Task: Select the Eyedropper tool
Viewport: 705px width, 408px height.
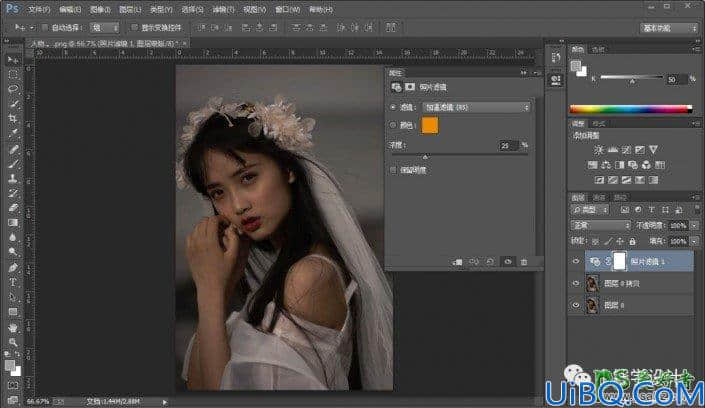Action: pyautogui.click(x=13, y=133)
